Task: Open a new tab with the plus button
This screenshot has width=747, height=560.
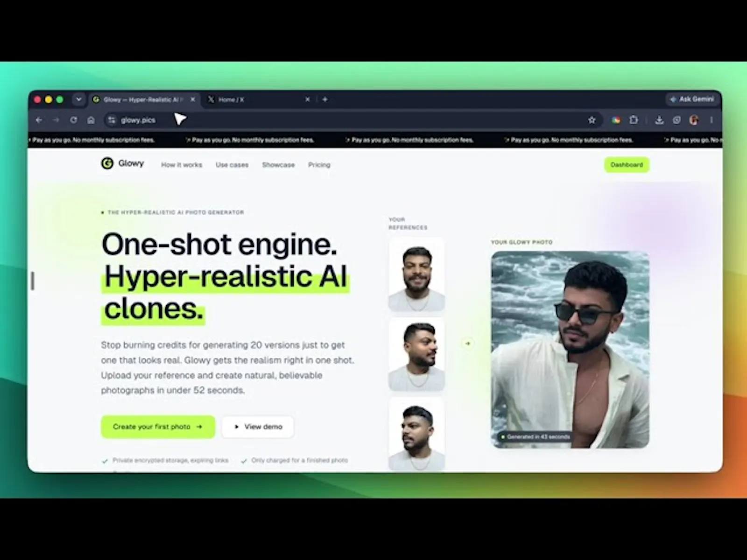Action: click(x=325, y=99)
